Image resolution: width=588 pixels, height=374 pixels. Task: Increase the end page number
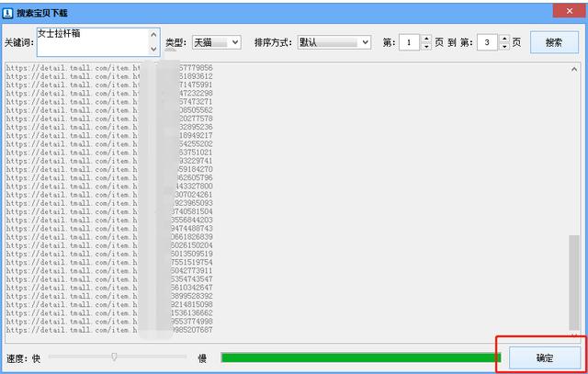pyautogui.click(x=504, y=39)
